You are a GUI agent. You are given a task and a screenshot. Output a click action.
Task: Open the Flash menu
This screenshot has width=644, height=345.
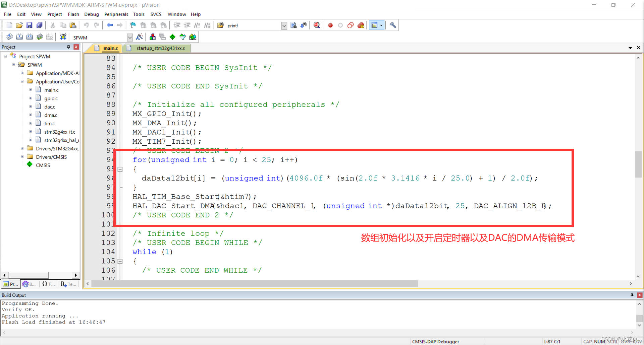point(73,14)
